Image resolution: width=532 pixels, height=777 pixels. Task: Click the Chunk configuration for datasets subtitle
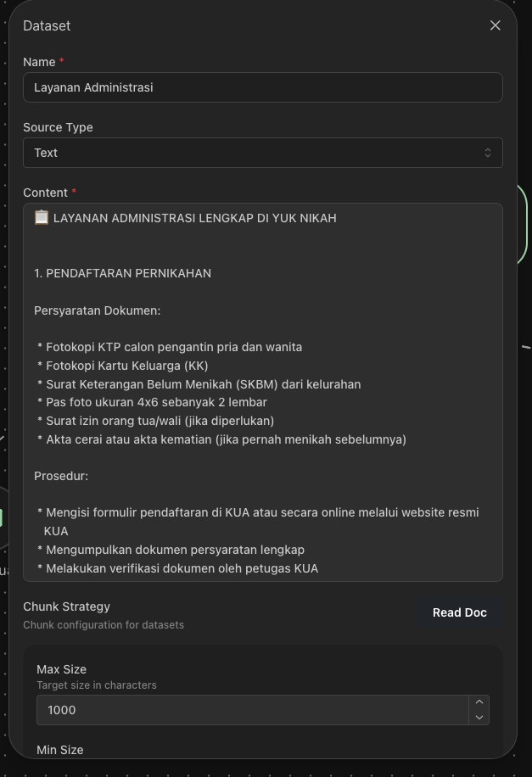104,624
